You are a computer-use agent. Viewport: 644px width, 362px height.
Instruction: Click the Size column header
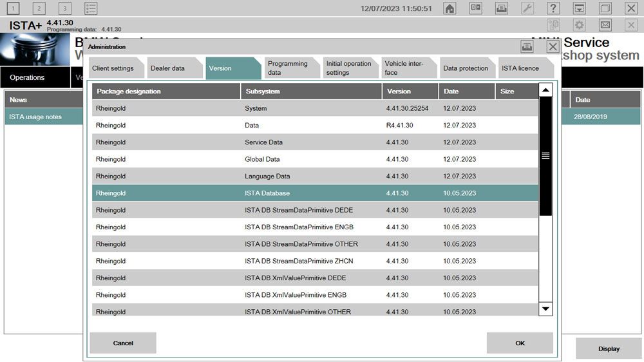pyautogui.click(x=516, y=91)
